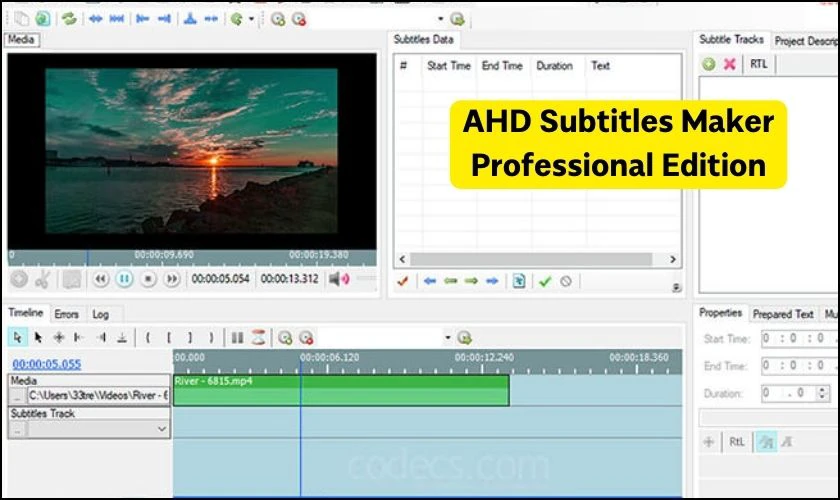Click horizontal scrollbar thumb of subtitles grid
The image size is (840, 500).
coord(531,260)
